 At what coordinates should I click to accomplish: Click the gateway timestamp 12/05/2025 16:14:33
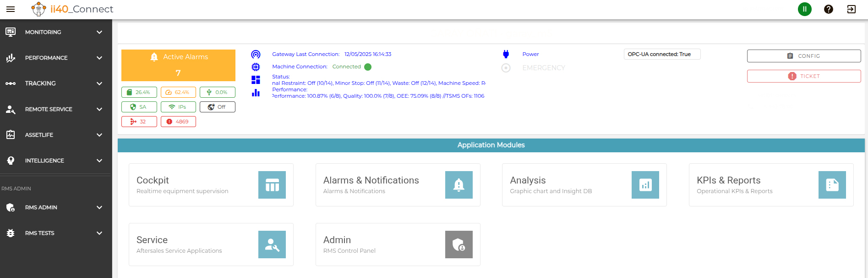click(368, 54)
